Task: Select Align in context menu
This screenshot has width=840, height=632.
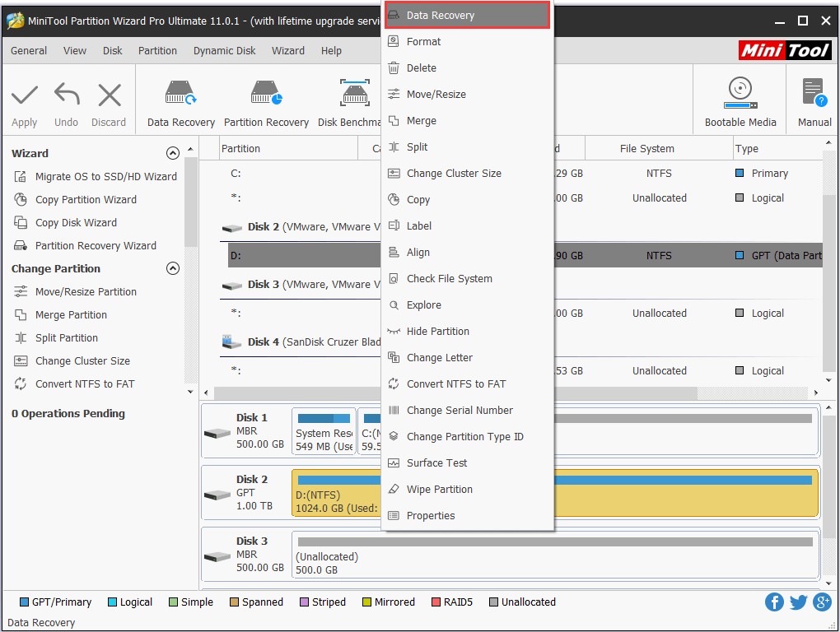Action: [467, 252]
